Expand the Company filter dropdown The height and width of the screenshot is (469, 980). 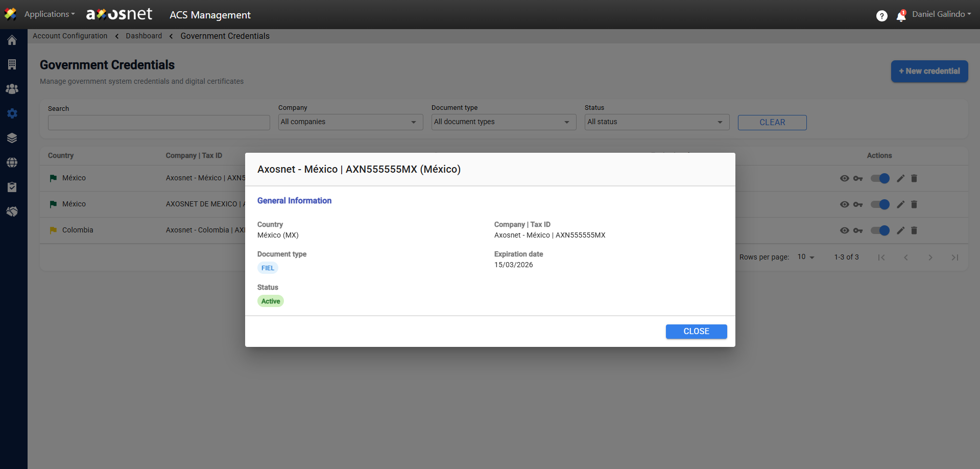[x=350, y=122]
